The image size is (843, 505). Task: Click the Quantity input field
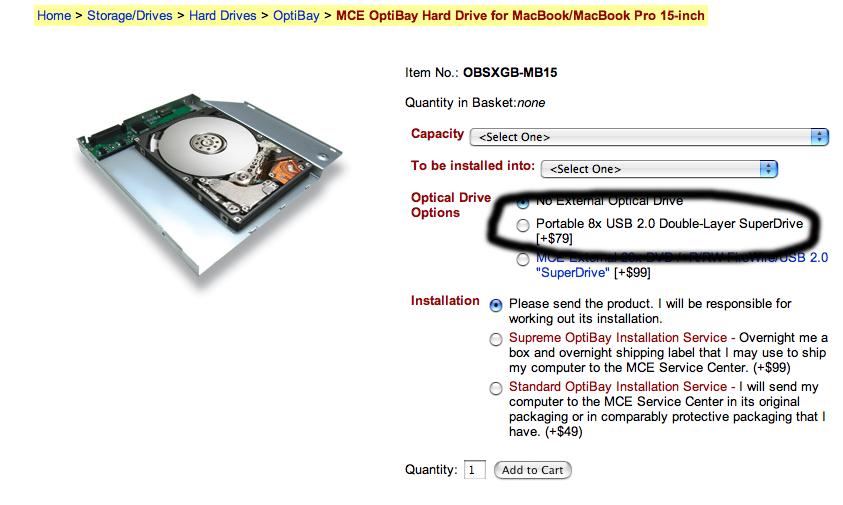click(475, 470)
